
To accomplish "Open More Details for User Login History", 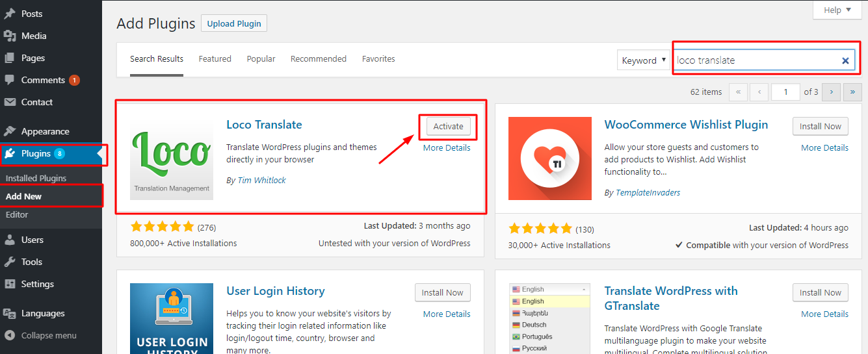I will point(447,314).
